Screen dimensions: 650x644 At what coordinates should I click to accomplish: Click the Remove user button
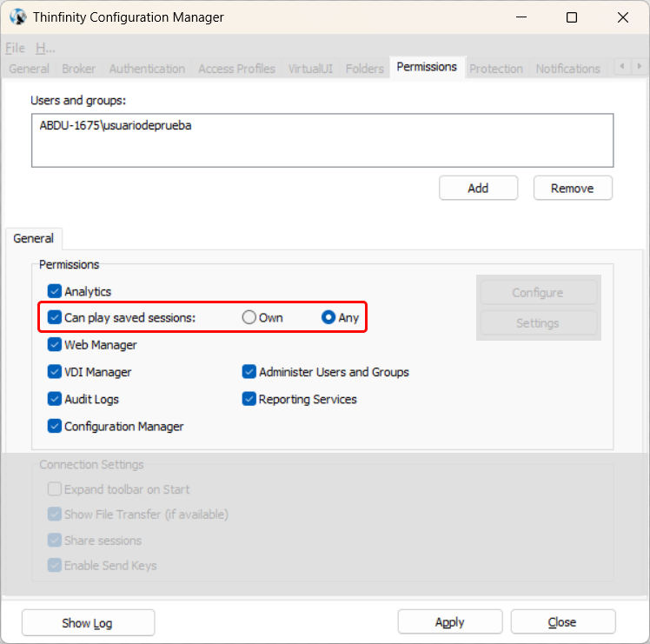(x=573, y=188)
